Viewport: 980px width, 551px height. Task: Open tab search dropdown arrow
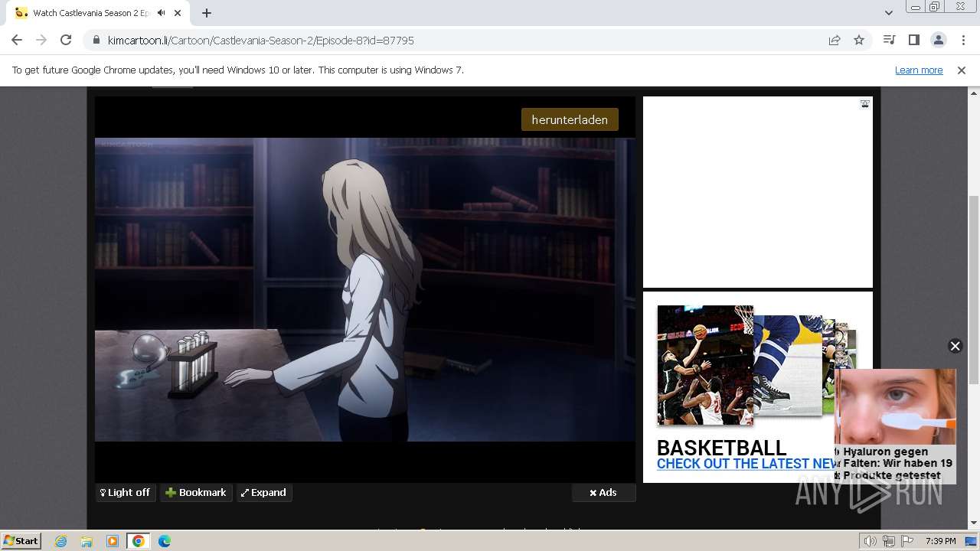889,13
